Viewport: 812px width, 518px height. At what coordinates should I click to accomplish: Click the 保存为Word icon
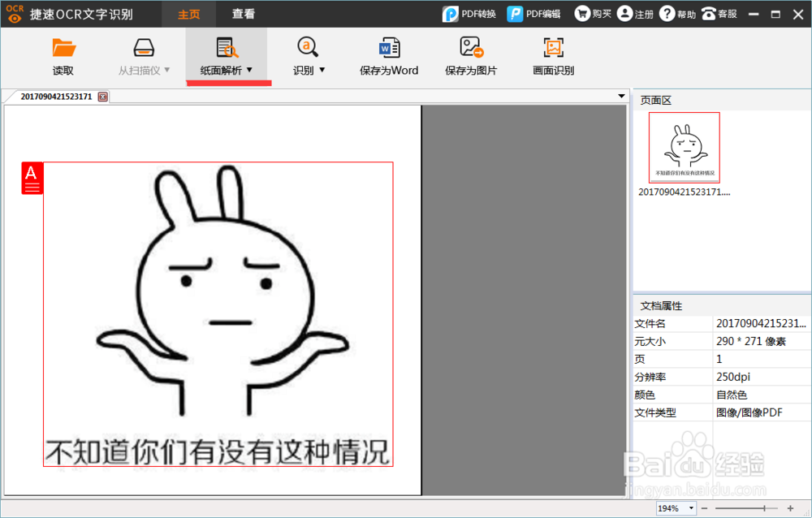pyautogui.click(x=389, y=48)
